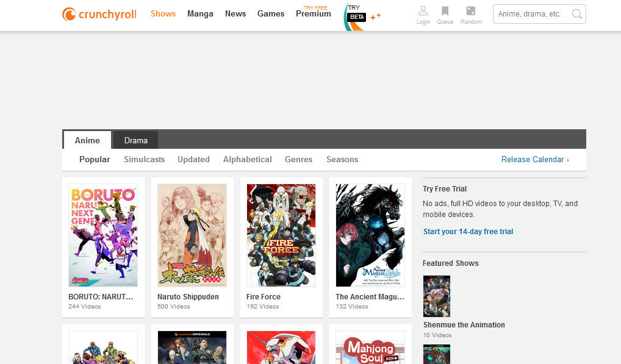Screen dimensions: 621x364
Task: Focus the anime search input field
Action: (x=531, y=14)
